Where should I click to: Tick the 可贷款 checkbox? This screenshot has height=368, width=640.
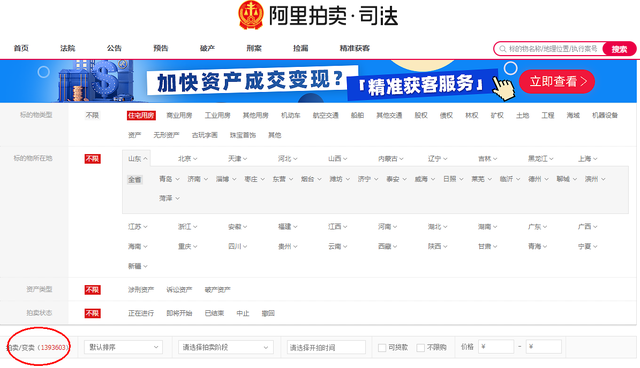pos(382,348)
